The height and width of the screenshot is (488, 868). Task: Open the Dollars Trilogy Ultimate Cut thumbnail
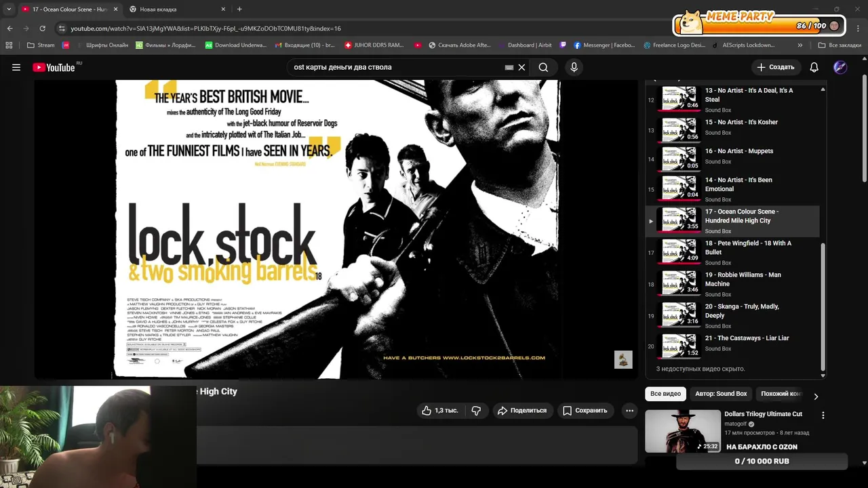click(683, 431)
